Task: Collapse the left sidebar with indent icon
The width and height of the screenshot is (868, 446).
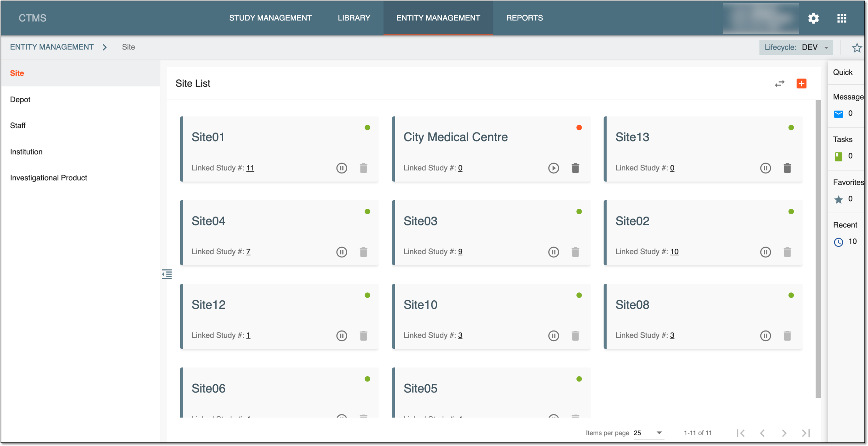Action: (x=167, y=274)
